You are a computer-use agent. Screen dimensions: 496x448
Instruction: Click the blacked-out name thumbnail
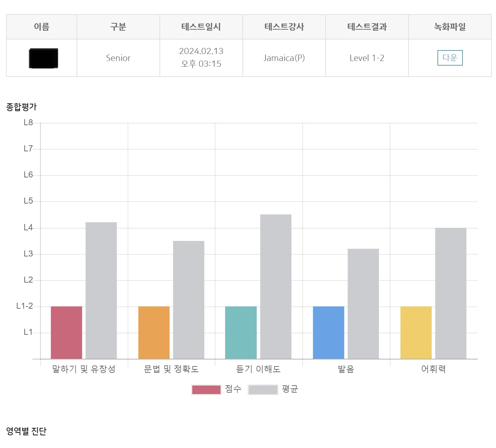click(43, 57)
